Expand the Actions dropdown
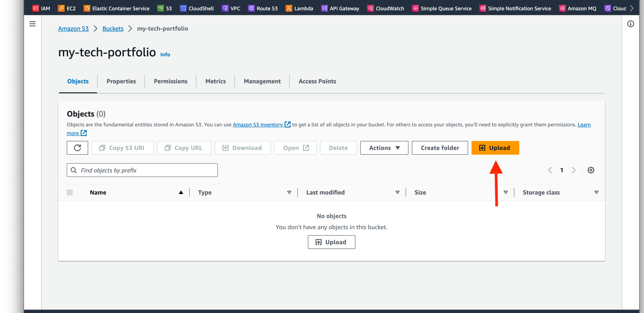This screenshot has height=313, width=644. point(384,148)
